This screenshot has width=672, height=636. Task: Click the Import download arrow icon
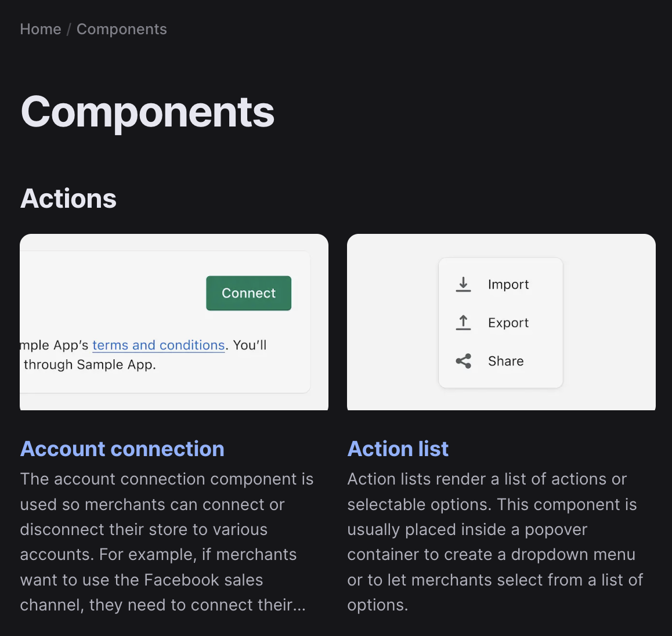pyautogui.click(x=463, y=284)
